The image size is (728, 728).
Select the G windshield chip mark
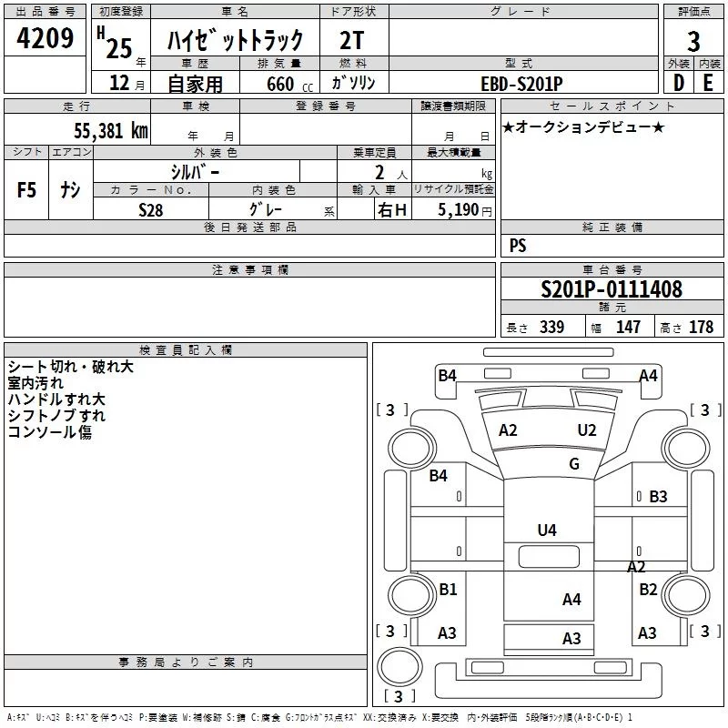[x=574, y=464]
